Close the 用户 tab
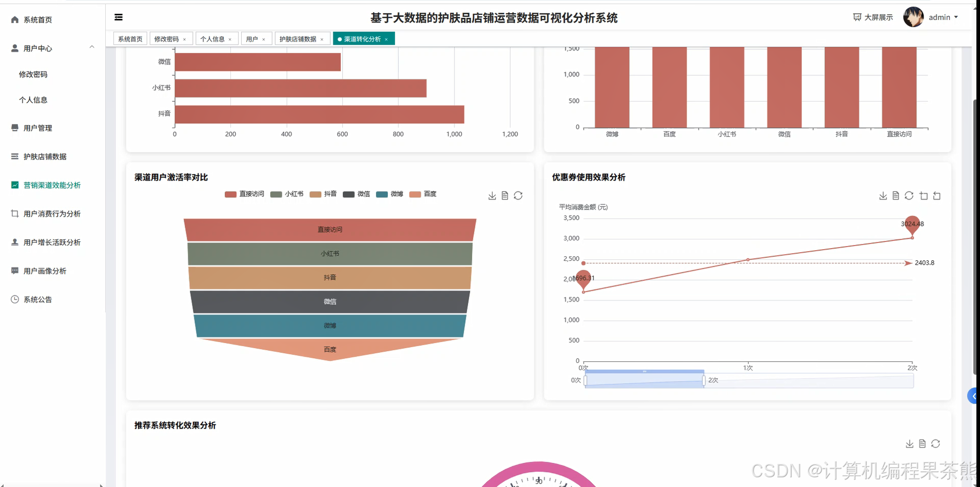 [x=264, y=39]
